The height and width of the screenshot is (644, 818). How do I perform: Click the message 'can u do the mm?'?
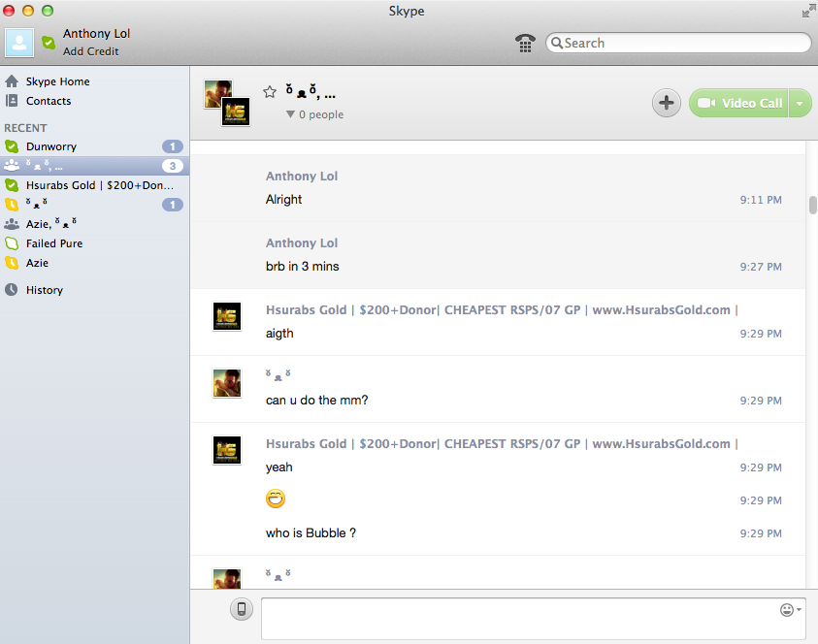point(316,400)
